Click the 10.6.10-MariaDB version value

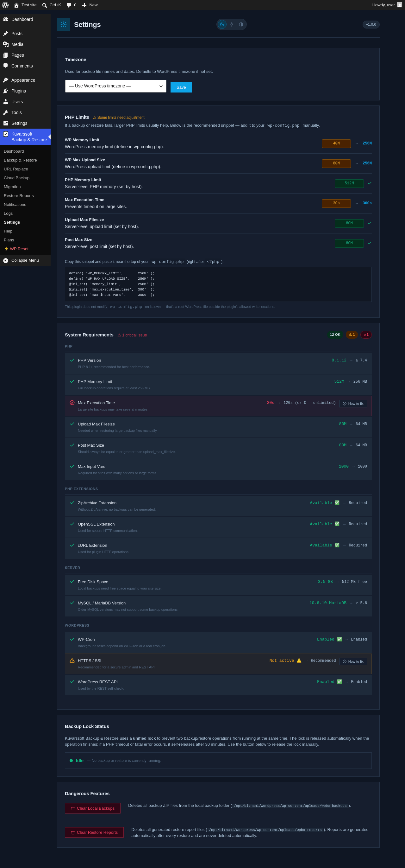pos(328,603)
